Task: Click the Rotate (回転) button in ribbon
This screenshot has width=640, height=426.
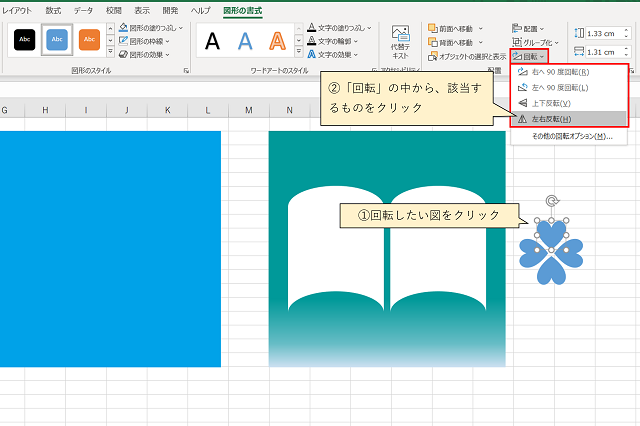Action: tap(529, 57)
